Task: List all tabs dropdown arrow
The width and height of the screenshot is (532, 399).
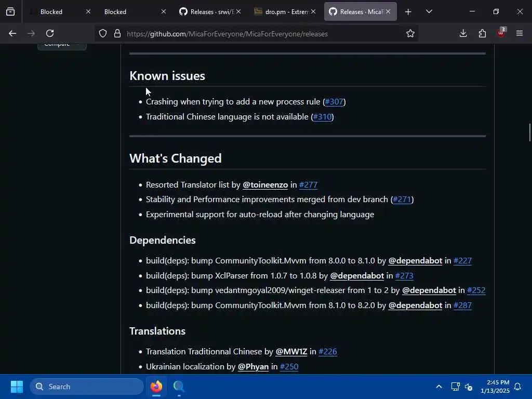Action: click(429, 11)
